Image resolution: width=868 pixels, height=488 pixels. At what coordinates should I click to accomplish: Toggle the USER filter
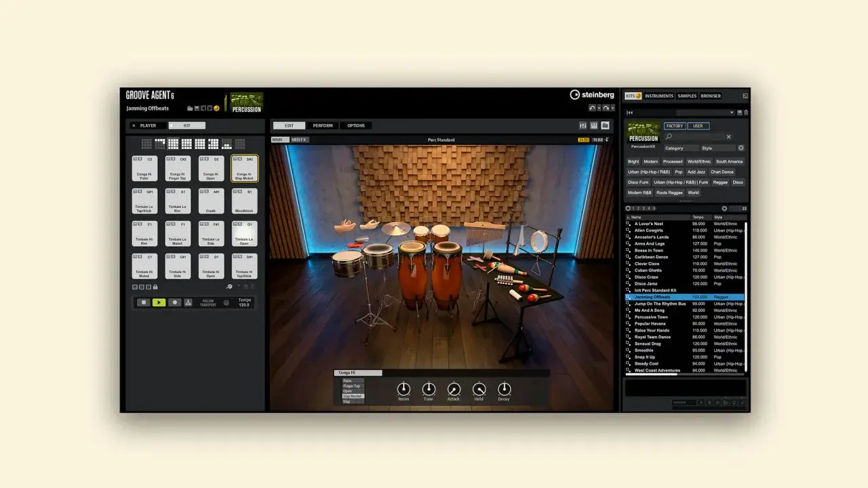698,126
